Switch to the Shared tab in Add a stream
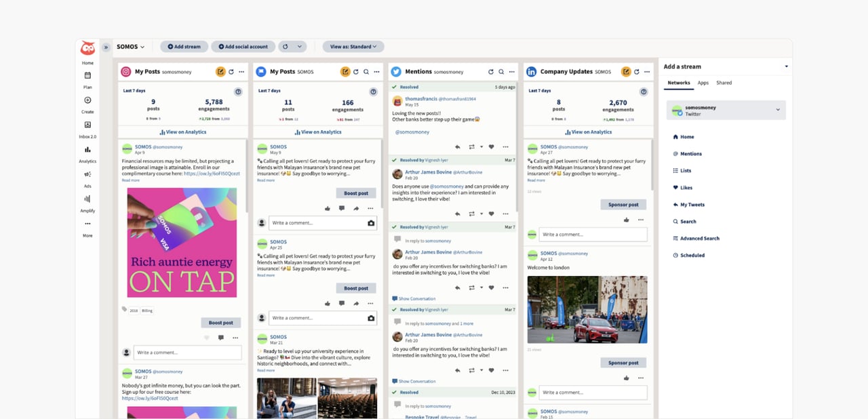 (x=724, y=82)
